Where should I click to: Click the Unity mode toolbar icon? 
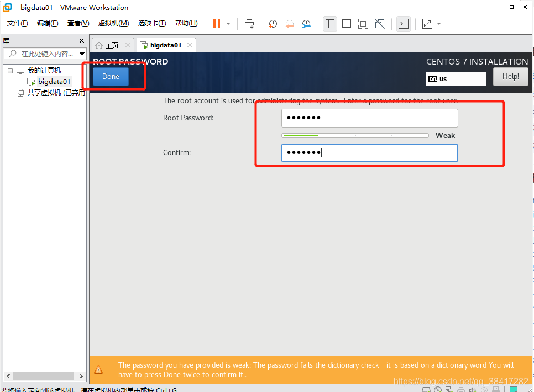coord(380,24)
